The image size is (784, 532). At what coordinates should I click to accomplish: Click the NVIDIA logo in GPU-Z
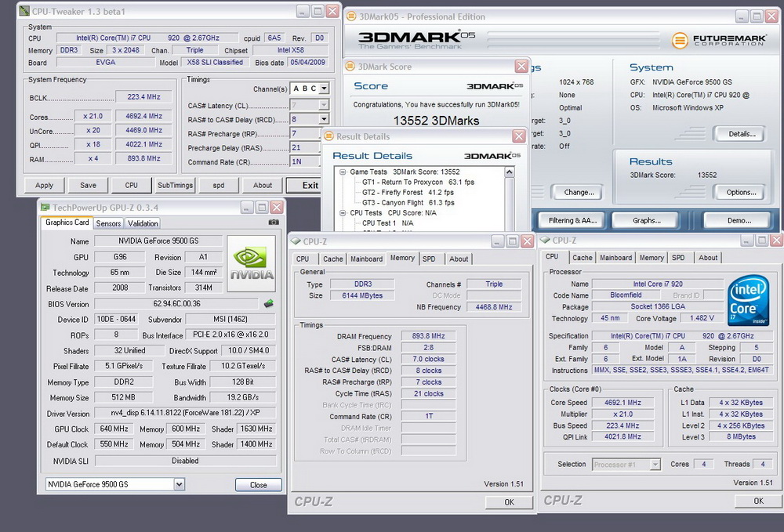pos(251,263)
